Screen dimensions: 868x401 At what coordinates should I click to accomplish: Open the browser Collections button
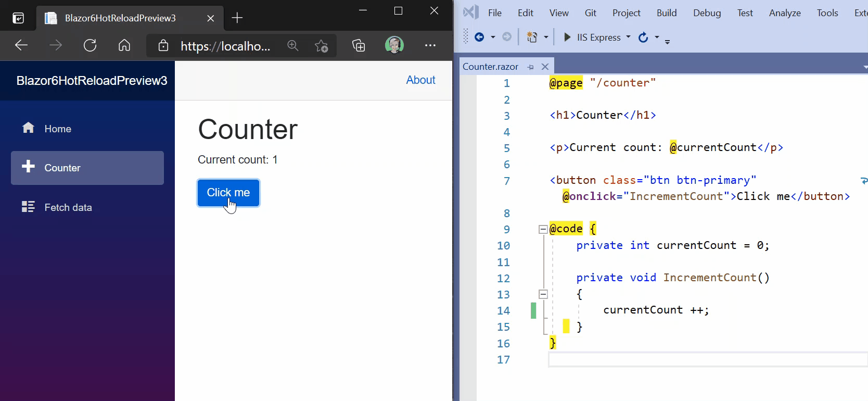(359, 46)
